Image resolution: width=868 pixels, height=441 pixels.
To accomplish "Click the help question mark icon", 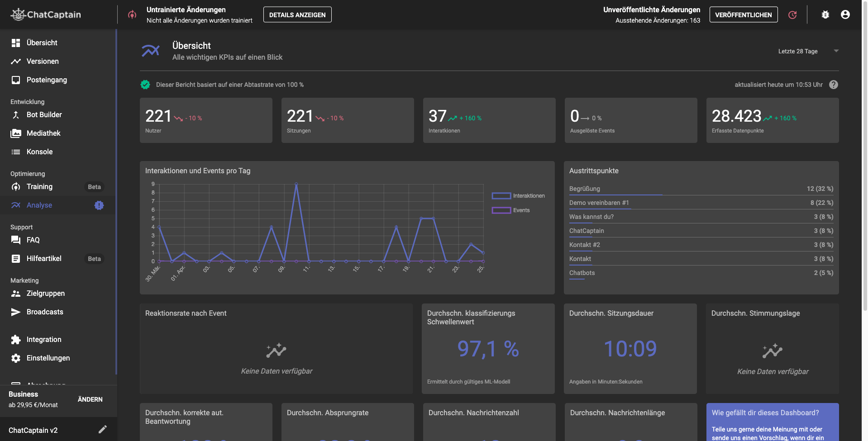I will tap(833, 85).
